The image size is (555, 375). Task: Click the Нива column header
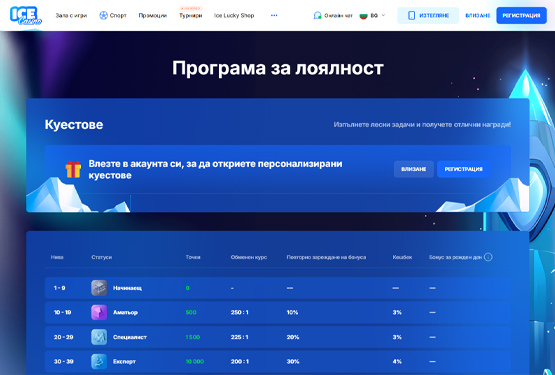point(57,257)
